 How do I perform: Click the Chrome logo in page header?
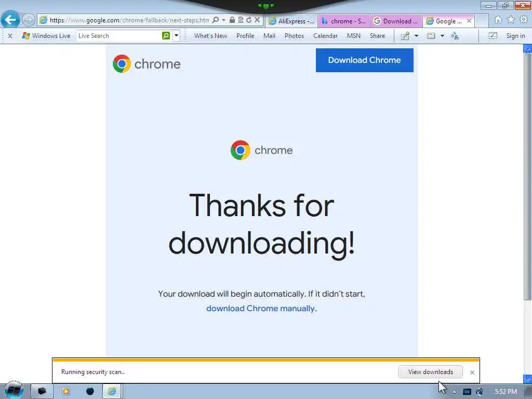coord(147,64)
